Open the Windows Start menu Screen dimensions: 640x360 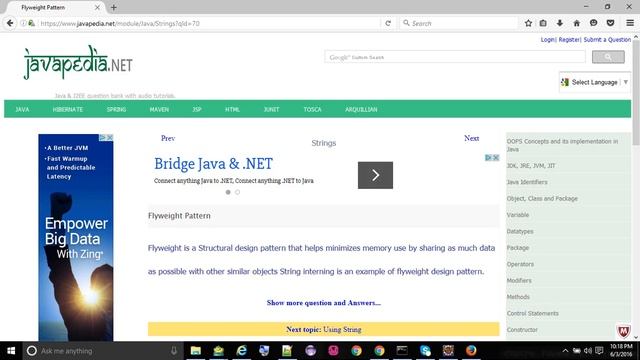click(x=11, y=351)
